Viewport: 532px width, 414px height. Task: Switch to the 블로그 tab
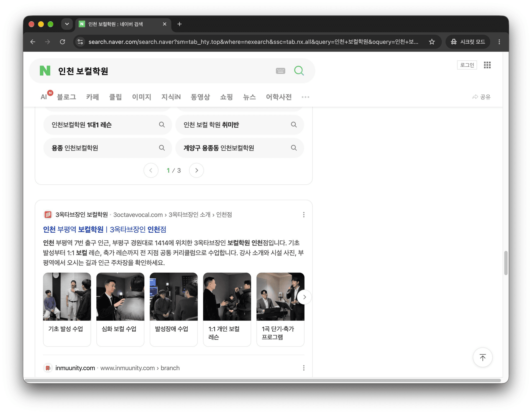click(66, 97)
